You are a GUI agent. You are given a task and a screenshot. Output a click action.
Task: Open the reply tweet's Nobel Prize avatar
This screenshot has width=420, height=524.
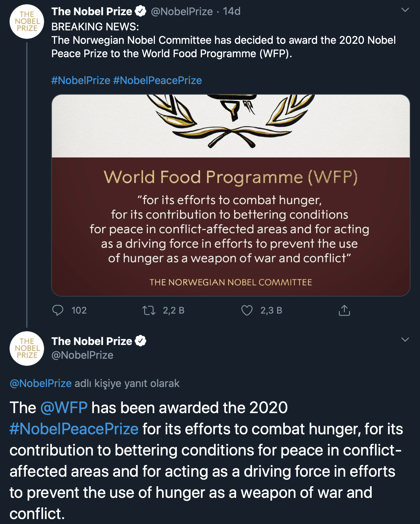(x=27, y=348)
